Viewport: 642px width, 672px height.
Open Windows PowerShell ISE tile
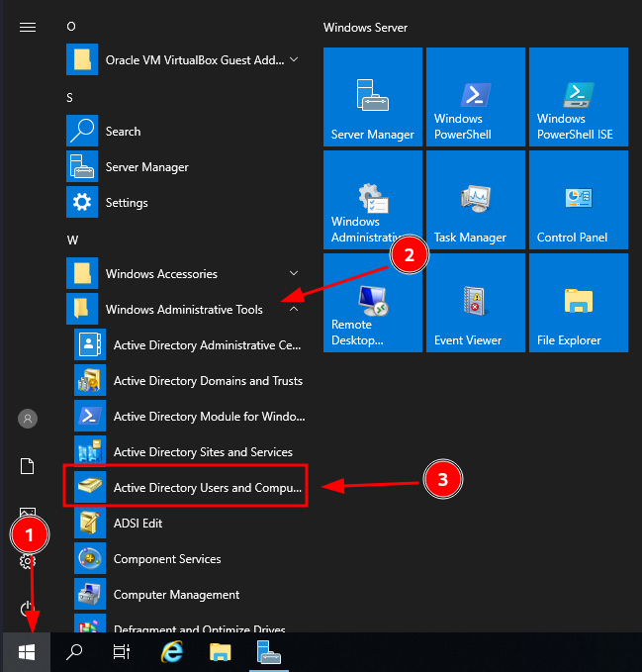coord(579,97)
